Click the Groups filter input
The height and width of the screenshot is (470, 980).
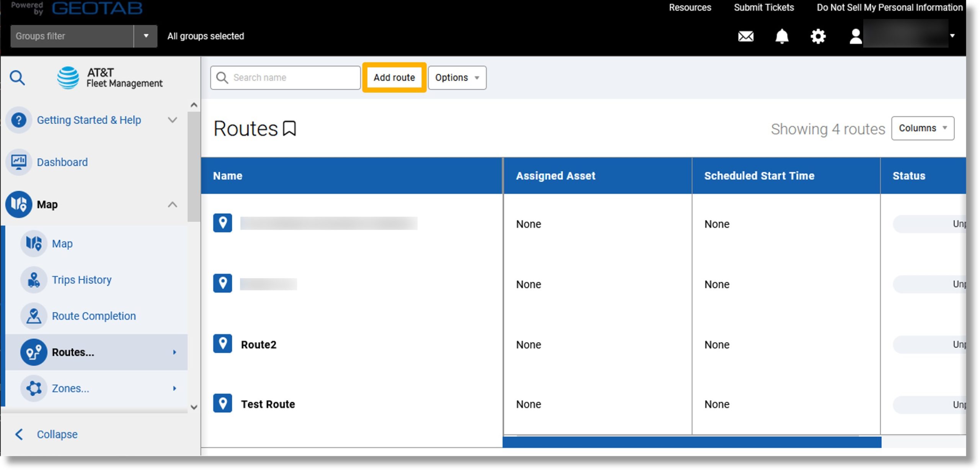(72, 36)
